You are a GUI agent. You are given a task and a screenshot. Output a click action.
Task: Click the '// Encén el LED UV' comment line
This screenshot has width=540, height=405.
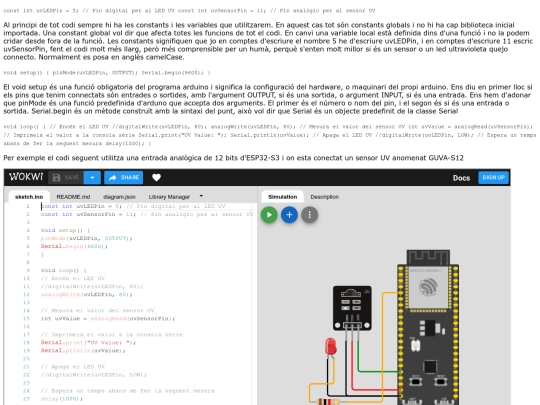(x=73, y=278)
